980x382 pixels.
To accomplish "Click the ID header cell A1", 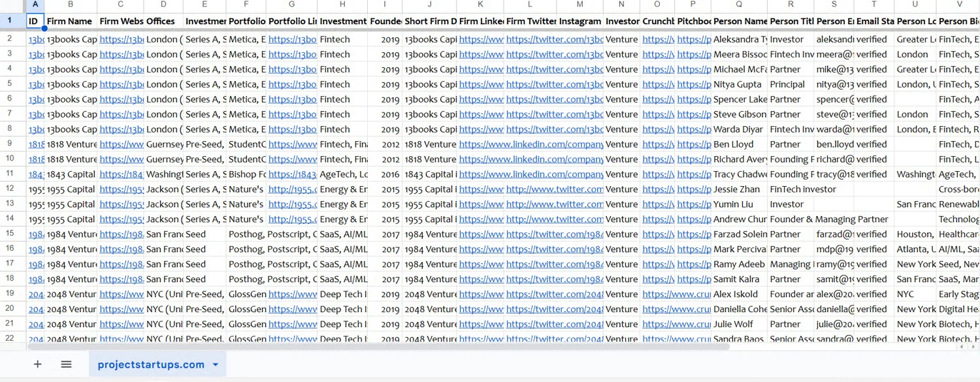I will pos(35,22).
